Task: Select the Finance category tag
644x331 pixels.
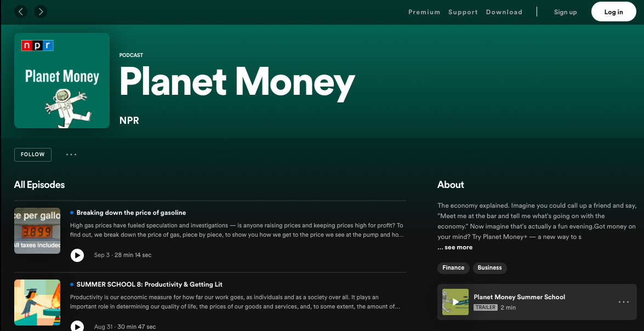Action: click(453, 268)
